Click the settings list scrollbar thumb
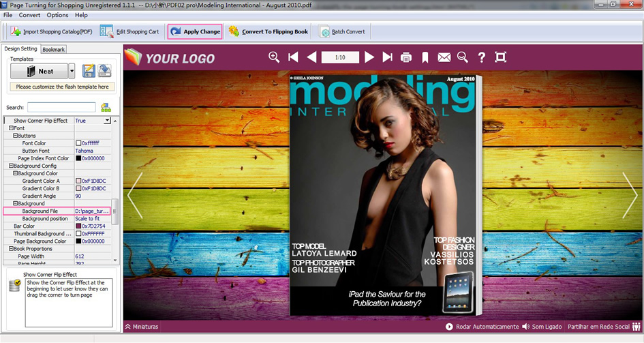644x343 pixels. 115,211
